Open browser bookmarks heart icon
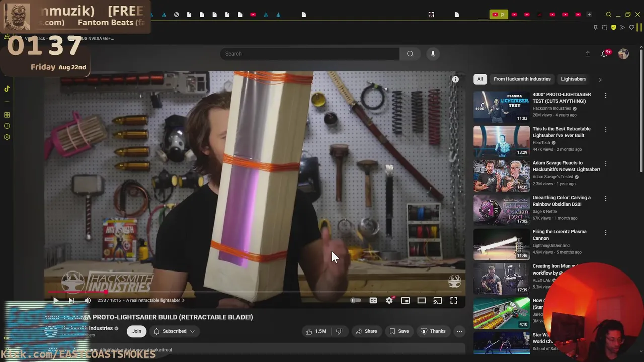The width and height of the screenshot is (644, 362). click(x=631, y=28)
